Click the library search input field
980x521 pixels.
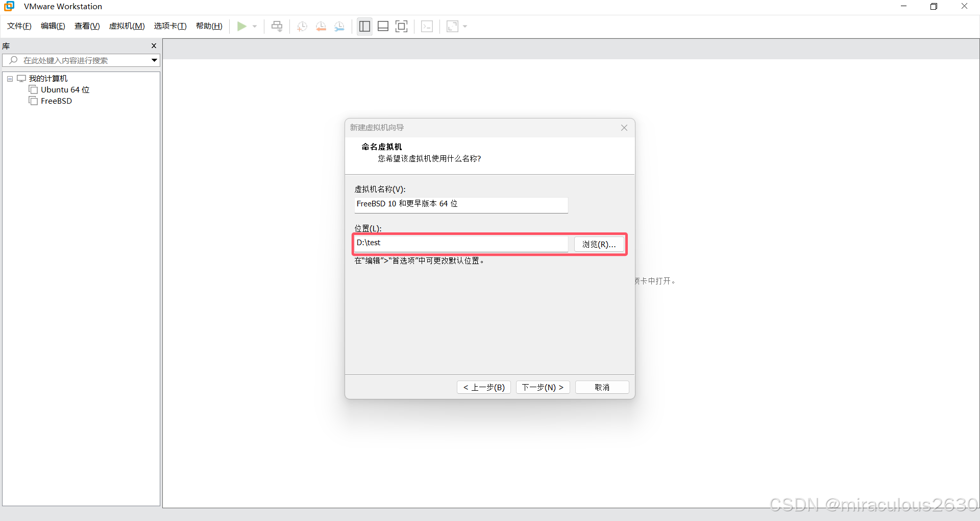pos(81,60)
